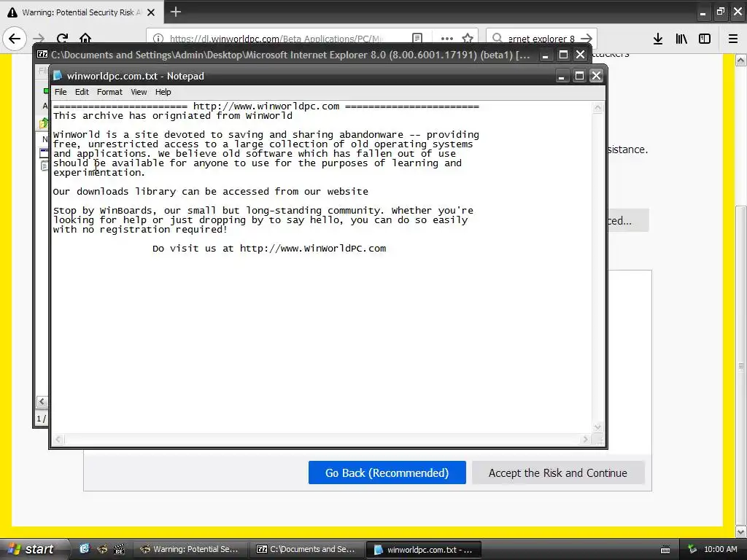Submit search with arrow in search box
Viewport: 747px width, 560px height.
pos(587,38)
